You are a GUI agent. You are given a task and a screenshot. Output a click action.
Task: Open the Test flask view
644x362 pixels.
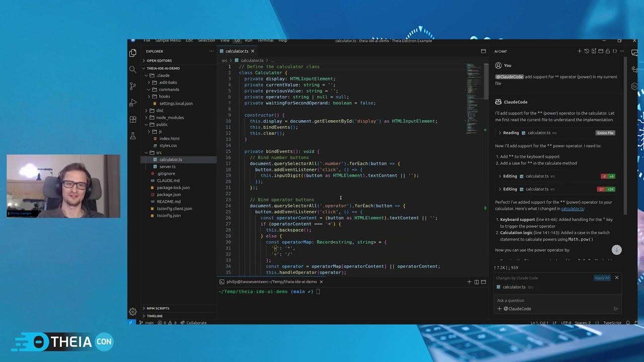(x=133, y=136)
